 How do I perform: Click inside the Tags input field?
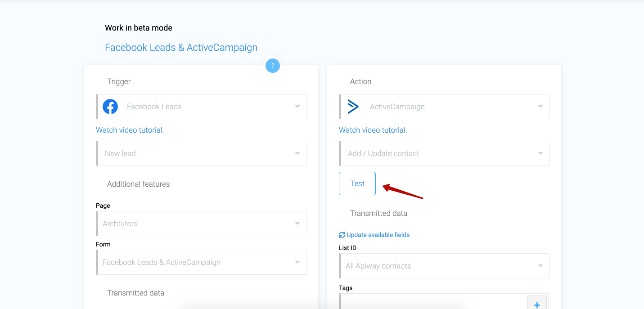click(x=432, y=302)
